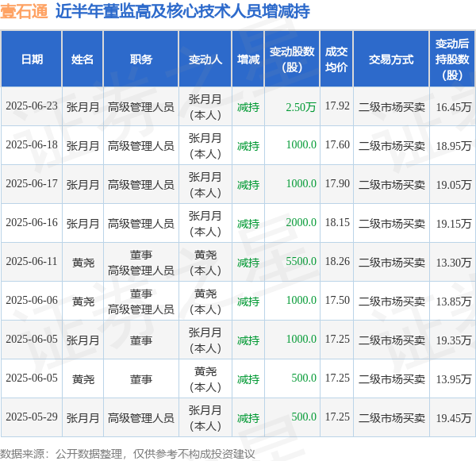This screenshot has height=461, width=476.
Task: Click 张月月 name in 2025-05-29 row
Action: pyautogui.click(x=83, y=418)
